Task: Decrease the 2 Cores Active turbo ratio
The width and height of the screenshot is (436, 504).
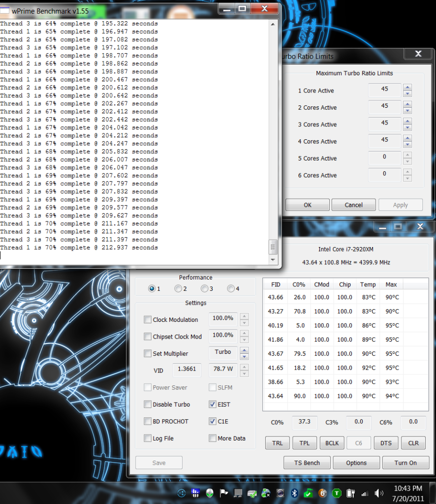Action: pyautogui.click(x=407, y=111)
